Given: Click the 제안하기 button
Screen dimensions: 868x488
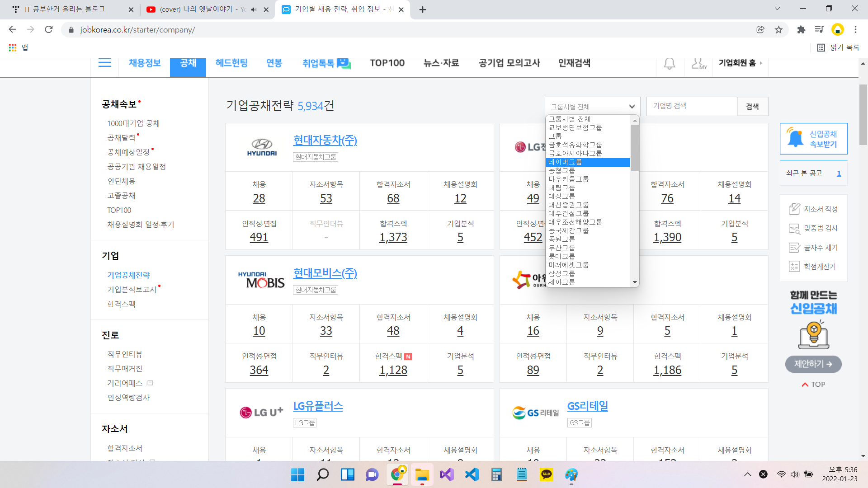Looking at the screenshot, I should pos(813,364).
